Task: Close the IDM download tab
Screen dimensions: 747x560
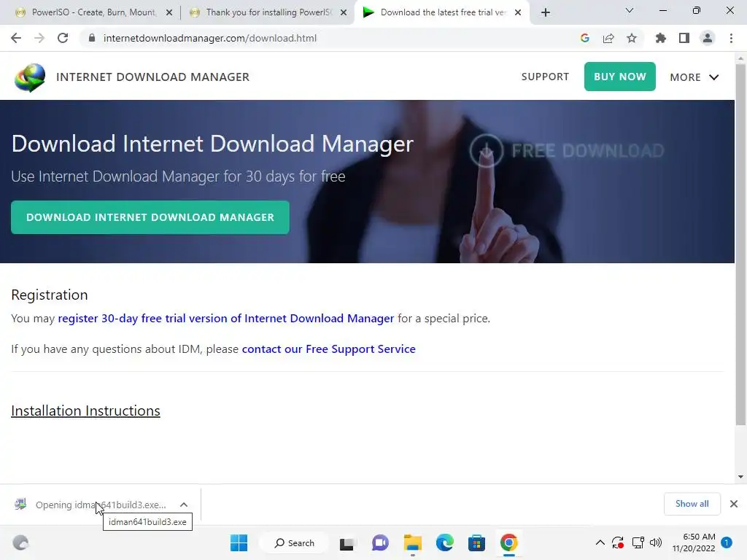Action: click(x=518, y=12)
